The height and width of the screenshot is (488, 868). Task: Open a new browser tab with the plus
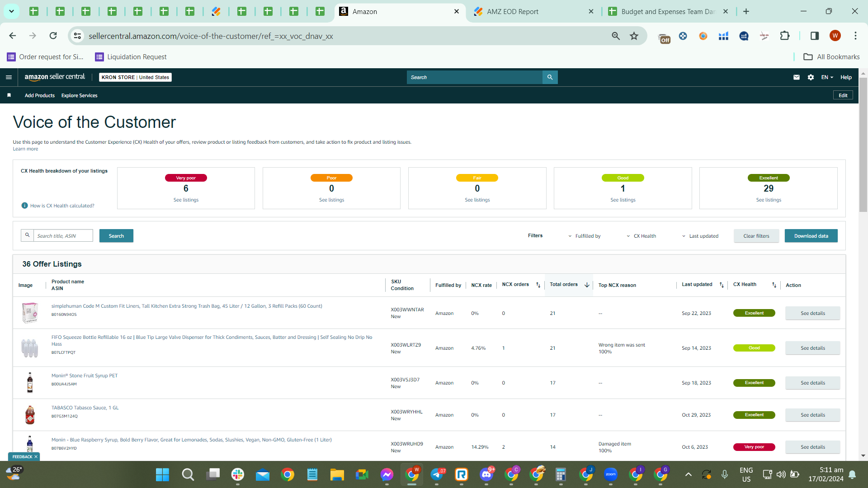pos(746,11)
